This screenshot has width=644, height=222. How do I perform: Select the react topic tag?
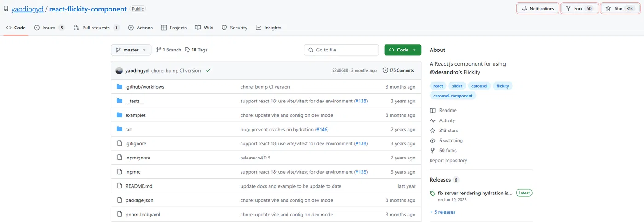point(438,86)
